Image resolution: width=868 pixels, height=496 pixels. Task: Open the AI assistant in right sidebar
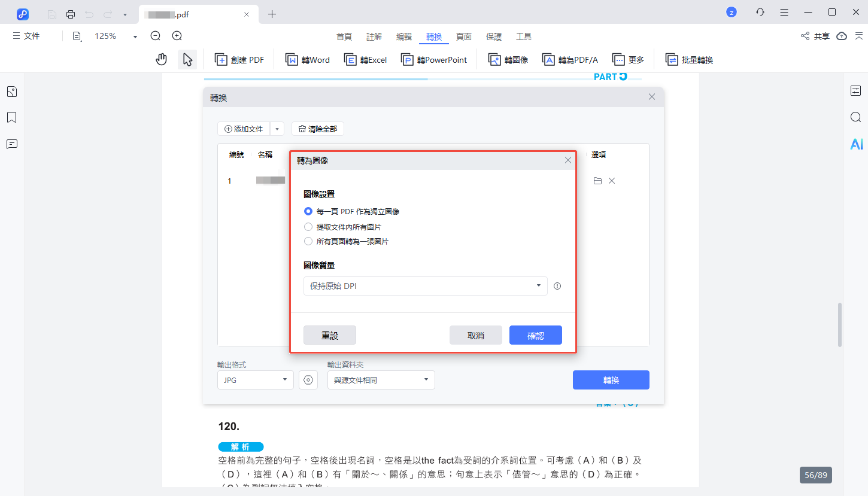(x=856, y=144)
